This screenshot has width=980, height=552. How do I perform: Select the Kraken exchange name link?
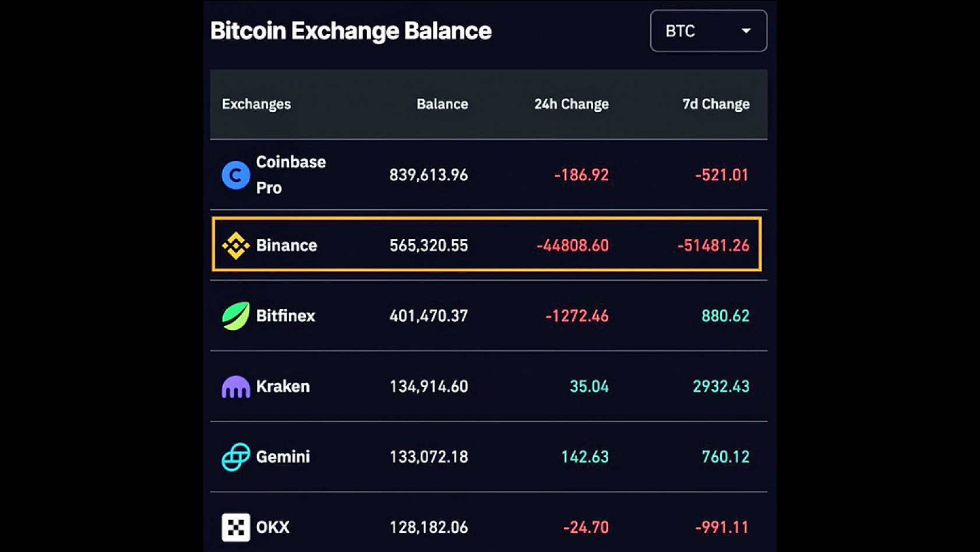[x=283, y=386]
